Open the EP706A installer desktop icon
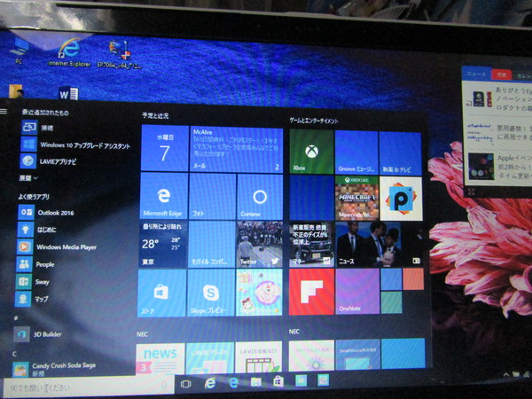This screenshot has height=399, width=532. tap(120, 54)
